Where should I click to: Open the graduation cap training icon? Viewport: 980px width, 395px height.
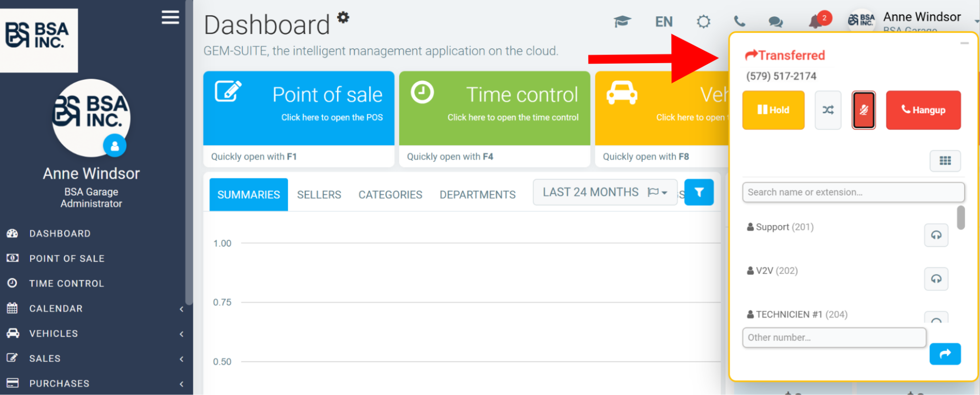(x=622, y=22)
